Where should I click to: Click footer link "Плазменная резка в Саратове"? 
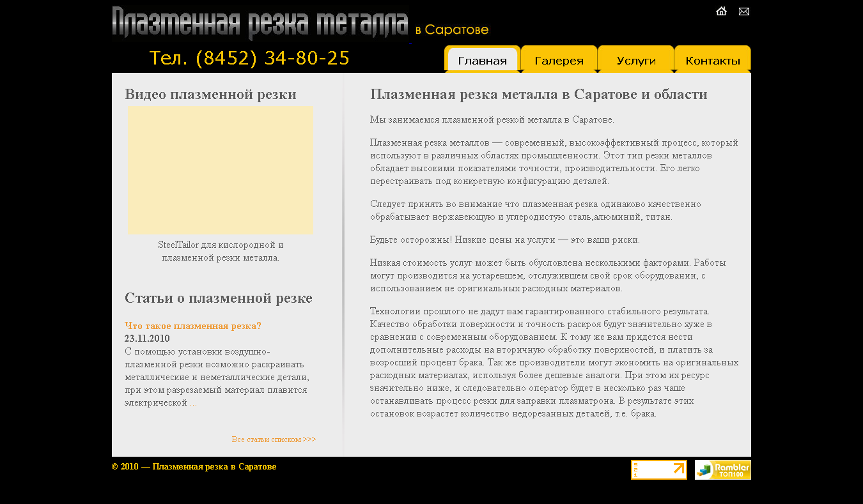tap(214, 466)
